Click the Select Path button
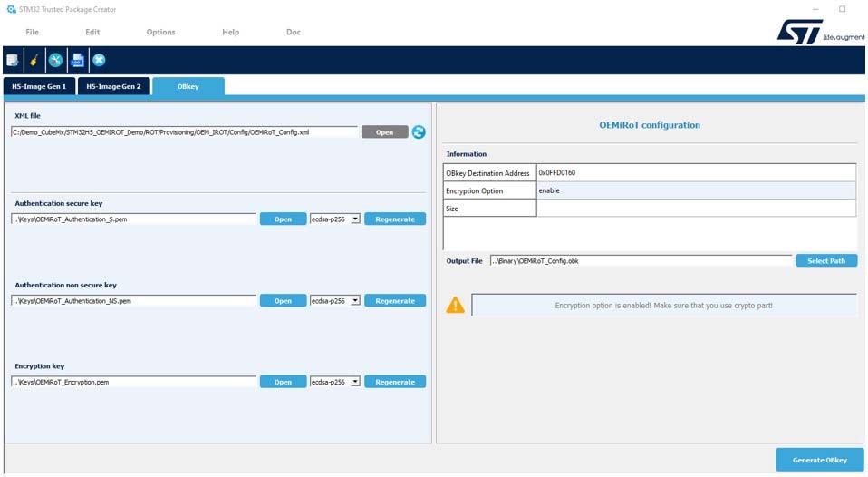Image resolution: width=868 pixels, height=477 pixels. (826, 261)
